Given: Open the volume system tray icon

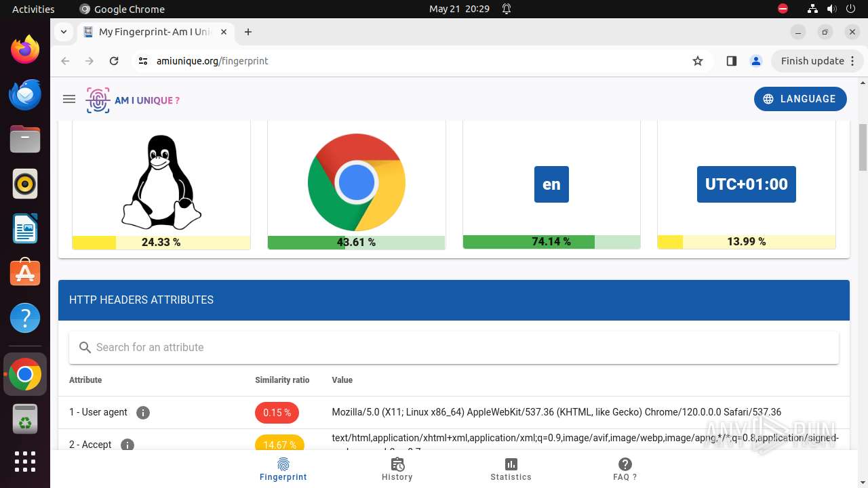Looking at the screenshot, I should (832, 9).
